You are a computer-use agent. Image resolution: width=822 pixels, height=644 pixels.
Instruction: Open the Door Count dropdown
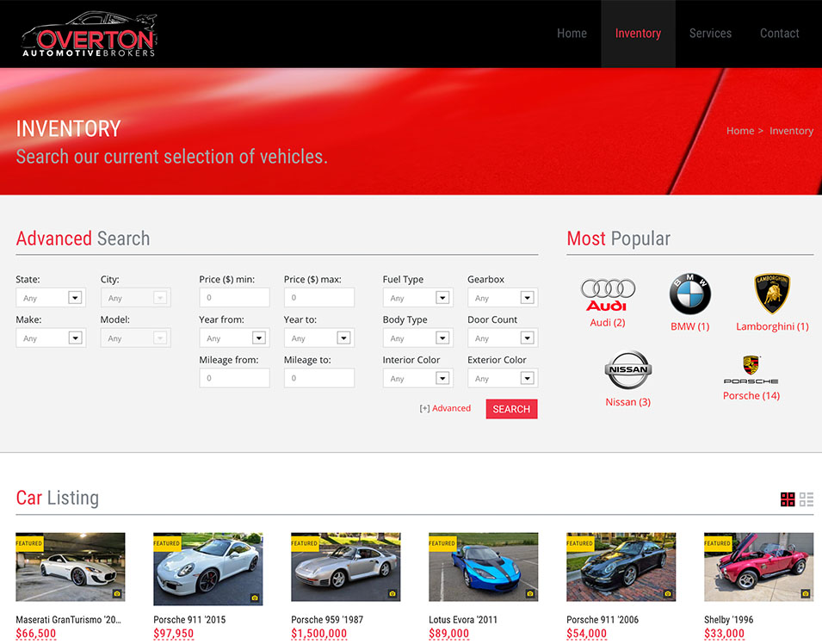[503, 338]
